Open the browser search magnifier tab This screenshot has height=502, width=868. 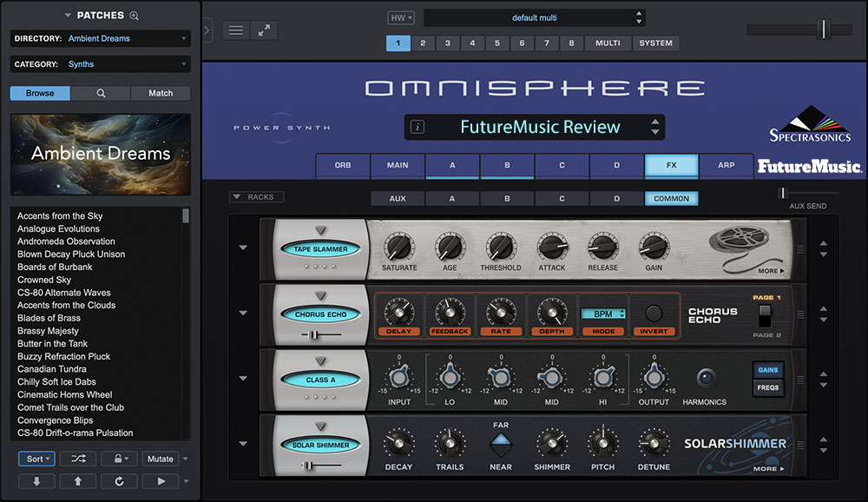(101, 93)
